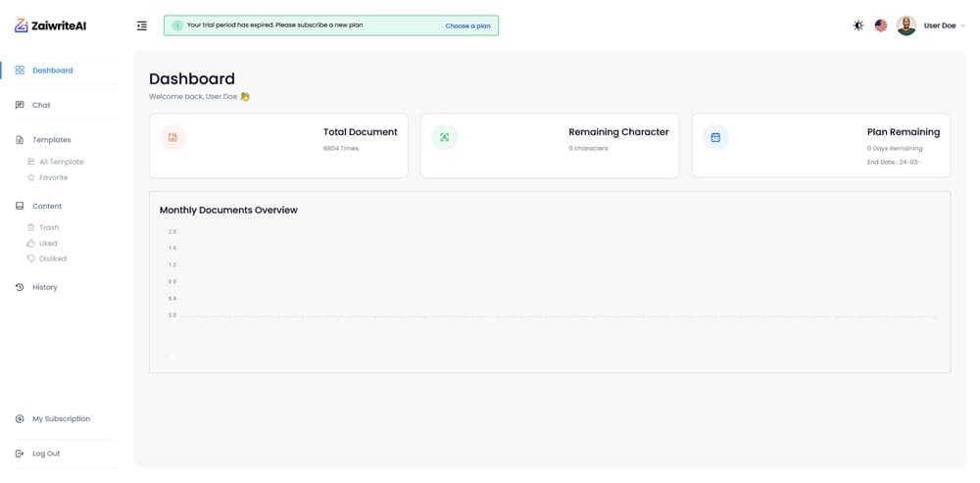Open language selector US flag
This screenshot has height=483, width=980.
click(881, 25)
